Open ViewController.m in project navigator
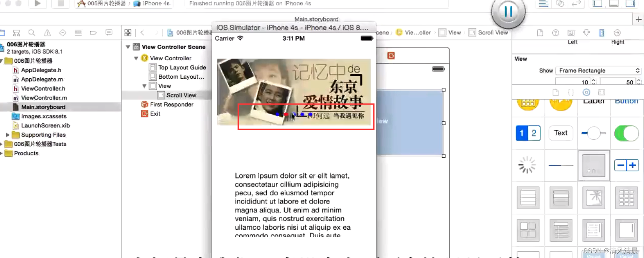 [x=40, y=98]
